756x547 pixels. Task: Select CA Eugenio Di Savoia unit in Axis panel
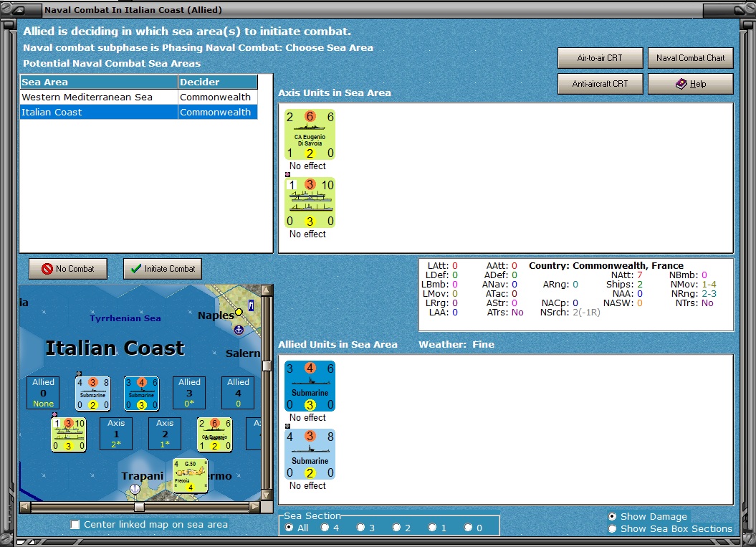(x=310, y=135)
